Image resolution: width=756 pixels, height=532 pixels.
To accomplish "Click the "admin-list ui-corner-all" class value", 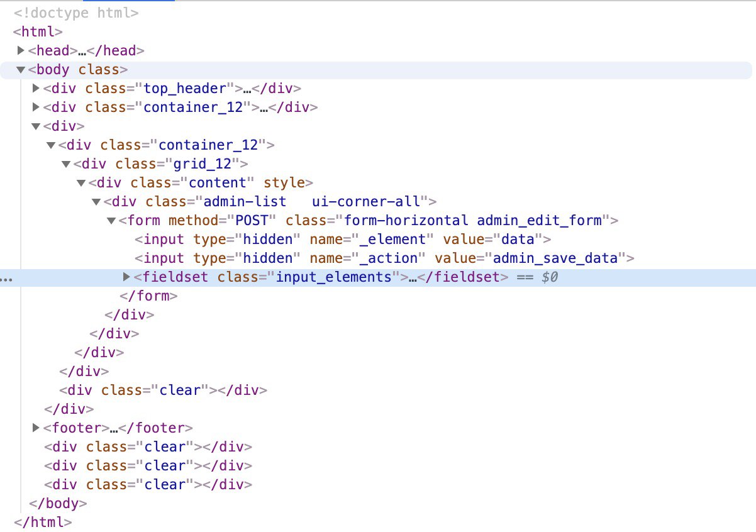I will point(313,201).
